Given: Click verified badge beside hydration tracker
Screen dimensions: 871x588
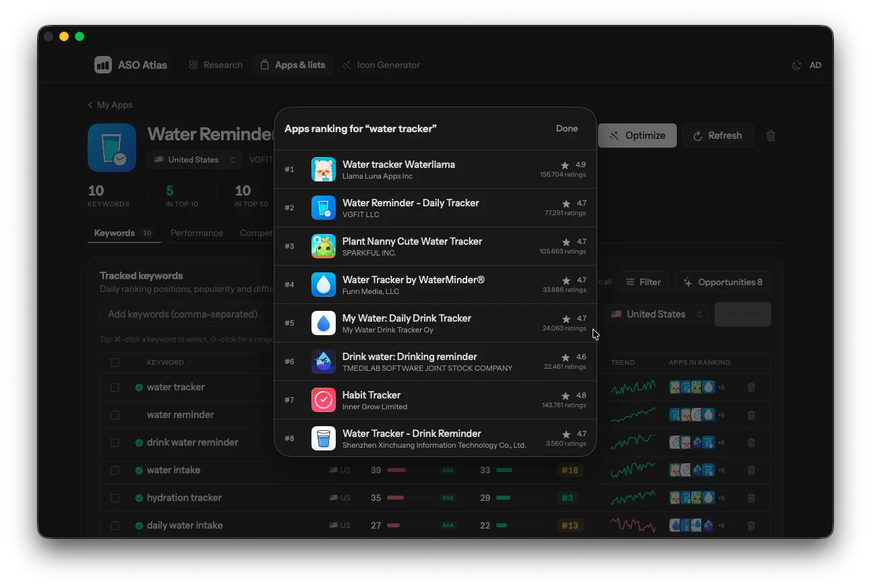Looking at the screenshot, I should pyautogui.click(x=139, y=498).
